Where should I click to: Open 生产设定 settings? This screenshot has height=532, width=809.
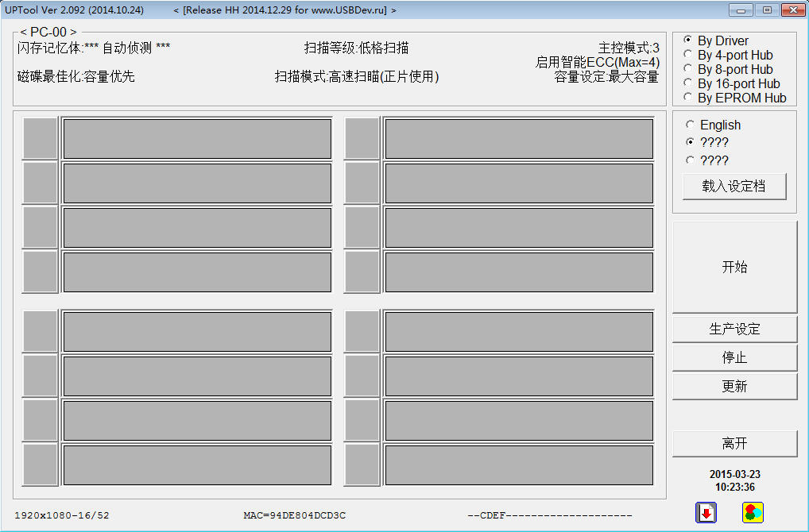pyautogui.click(x=734, y=329)
